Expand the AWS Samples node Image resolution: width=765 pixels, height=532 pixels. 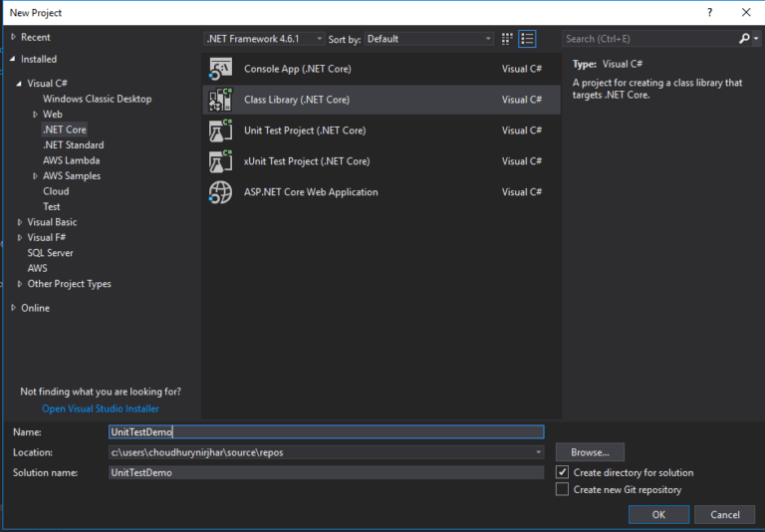35,175
